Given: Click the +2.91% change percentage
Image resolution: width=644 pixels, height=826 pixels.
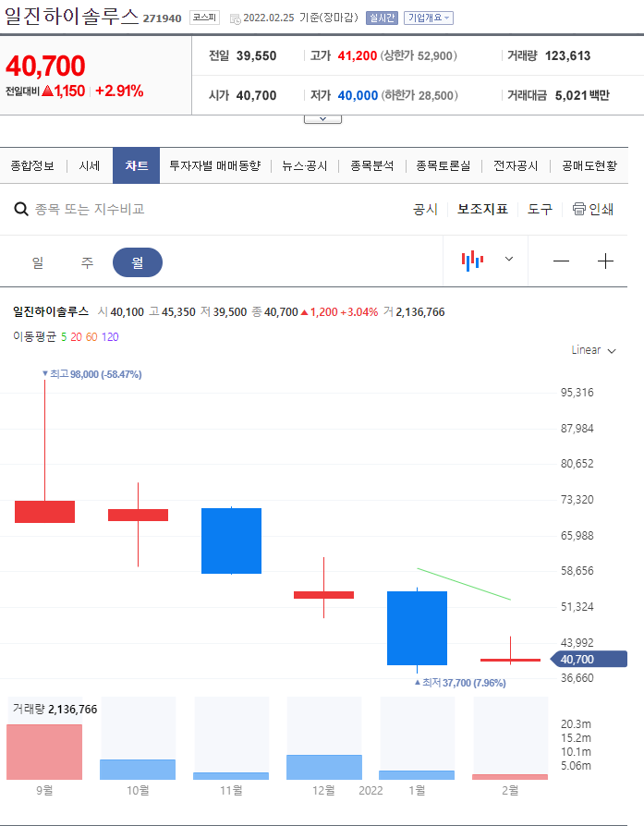Looking at the screenshot, I should tap(119, 91).
